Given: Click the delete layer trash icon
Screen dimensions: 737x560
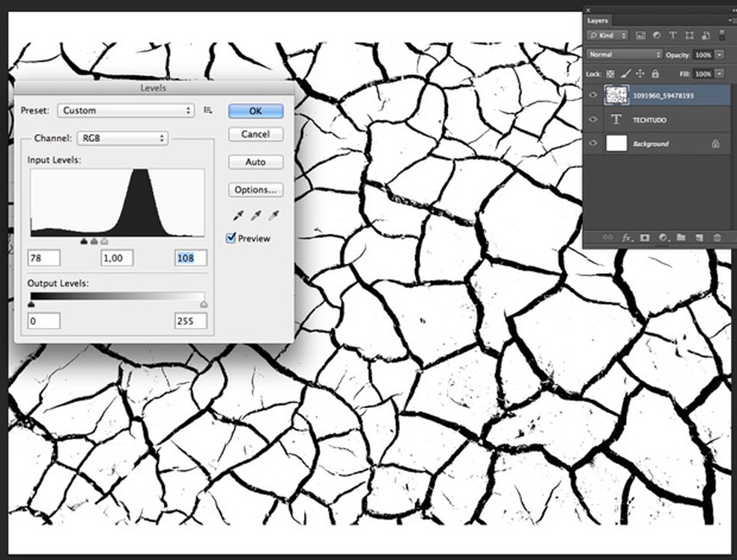Looking at the screenshot, I should click(717, 237).
